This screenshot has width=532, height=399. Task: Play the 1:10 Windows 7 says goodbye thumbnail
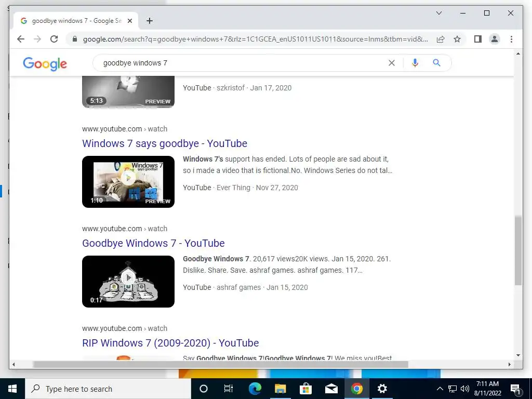click(128, 181)
